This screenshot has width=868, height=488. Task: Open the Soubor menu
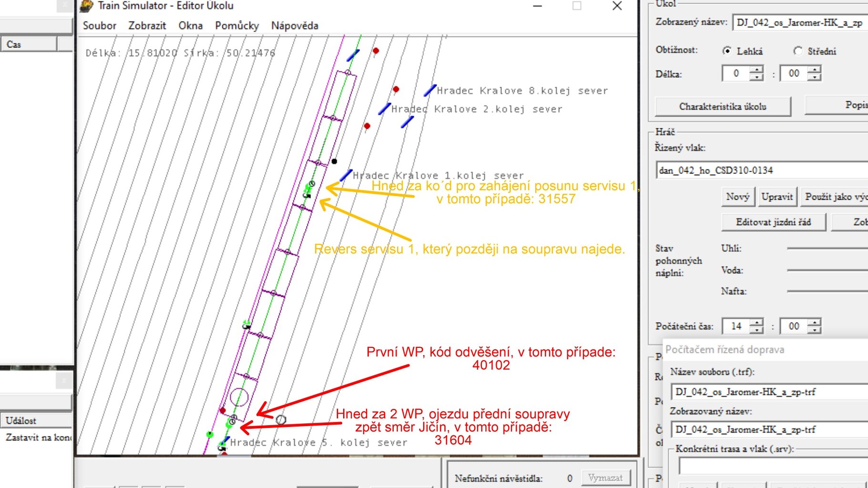tap(99, 26)
